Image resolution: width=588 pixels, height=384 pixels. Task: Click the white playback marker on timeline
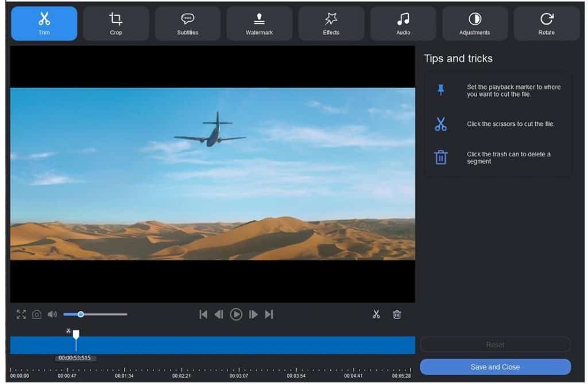tap(76, 334)
